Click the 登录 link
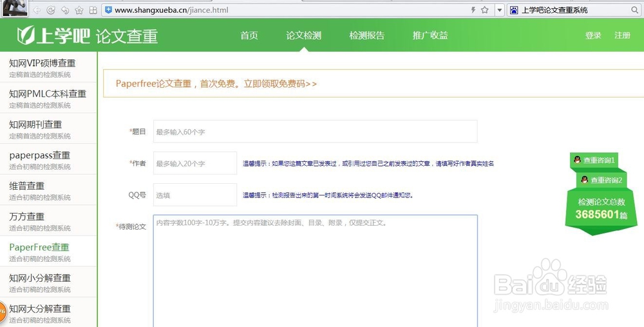644x327 pixels. (x=593, y=35)
